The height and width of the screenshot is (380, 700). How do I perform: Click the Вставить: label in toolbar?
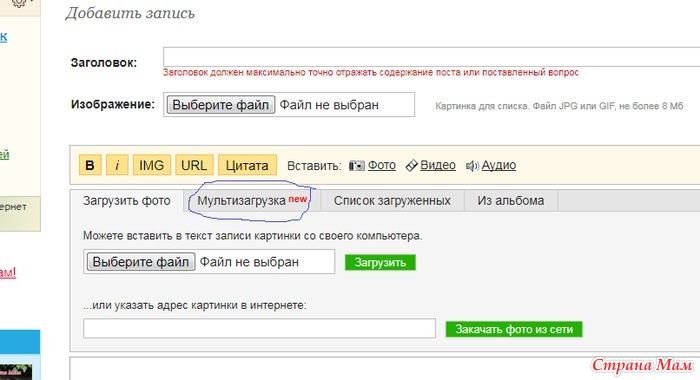pos(314,166)
